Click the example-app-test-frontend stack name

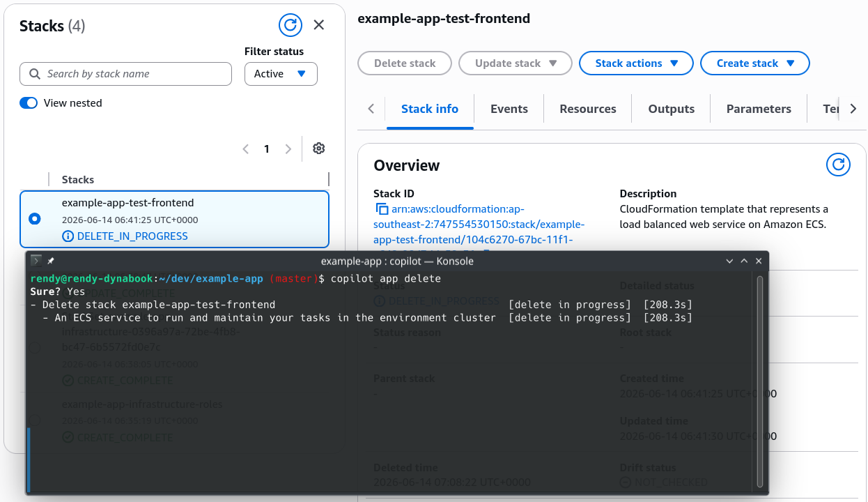(x=128, y=203)
